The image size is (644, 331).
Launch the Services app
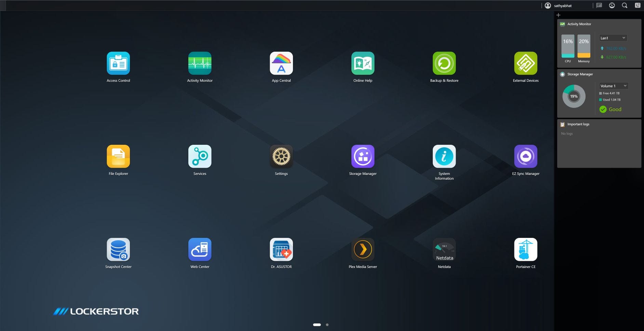(x=200, y=156)
